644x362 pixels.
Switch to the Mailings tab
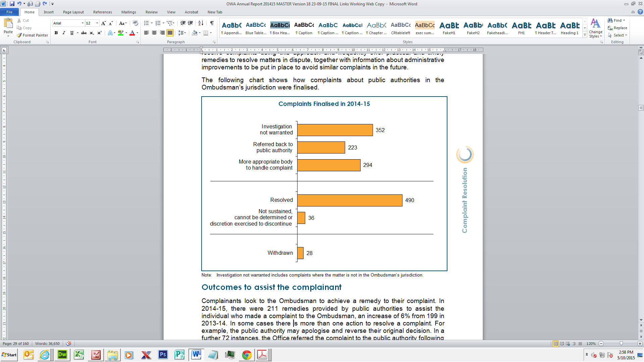click(x=129, y=12)
